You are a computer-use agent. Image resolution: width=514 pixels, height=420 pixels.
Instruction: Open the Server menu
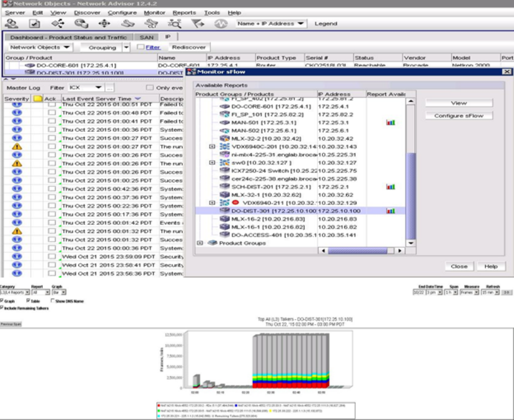pyautogui.click(x=15, y=13)
